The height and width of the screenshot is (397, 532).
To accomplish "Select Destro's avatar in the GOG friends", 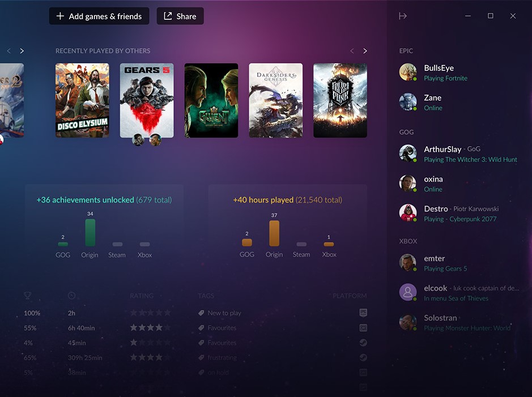I will pyautogui.click(x=408, y=214).
